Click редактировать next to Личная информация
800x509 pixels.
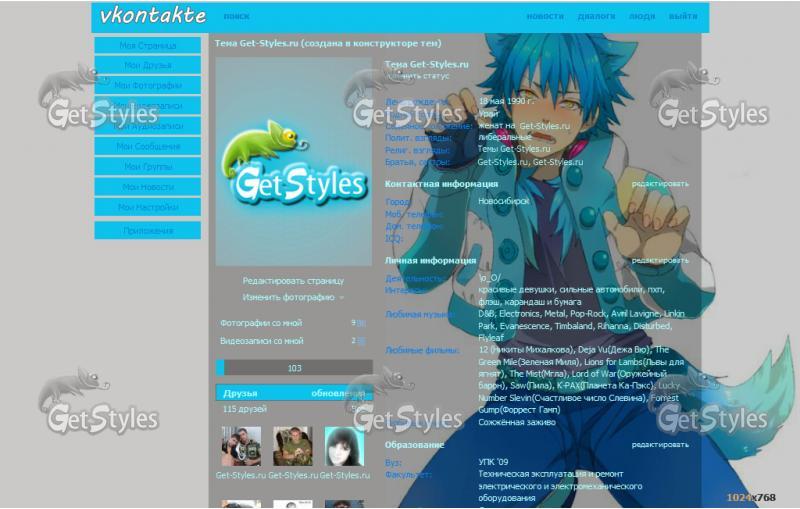[660, 260]
